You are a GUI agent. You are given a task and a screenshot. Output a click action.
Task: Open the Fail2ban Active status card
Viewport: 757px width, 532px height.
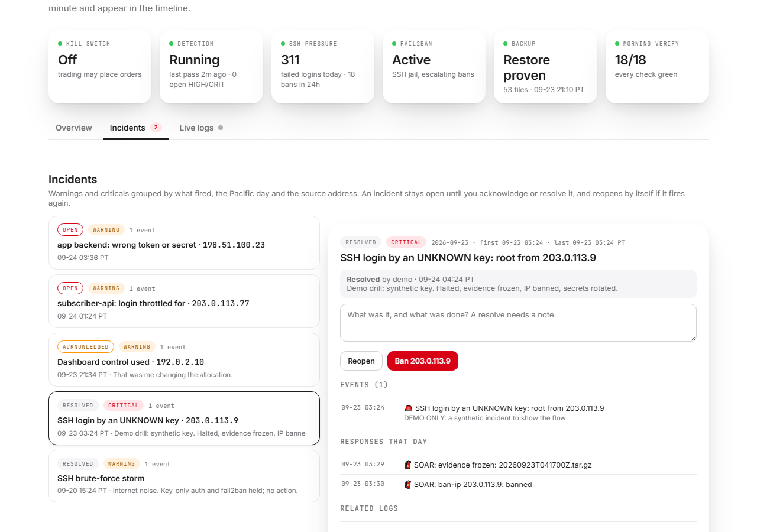434,67
